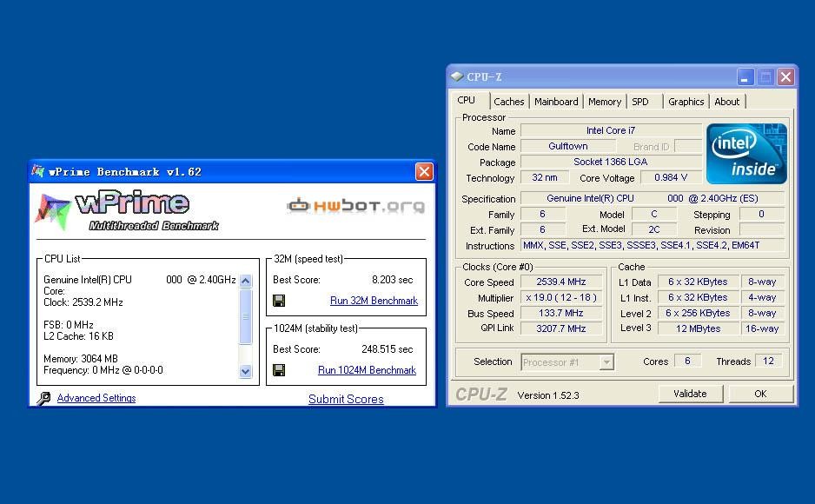Click the CPU List scroll up arrow
Viewport: 815px width, 504px height.
click(x=245, y=281)
